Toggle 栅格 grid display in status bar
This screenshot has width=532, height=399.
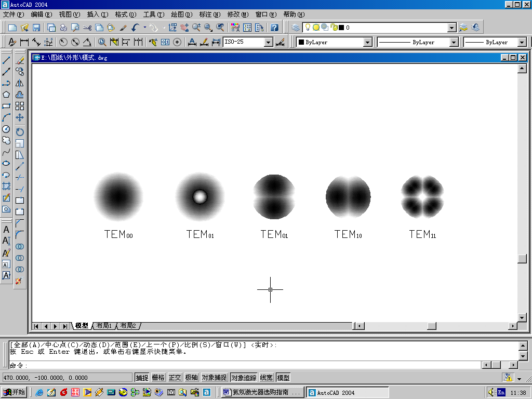point(158,378)
